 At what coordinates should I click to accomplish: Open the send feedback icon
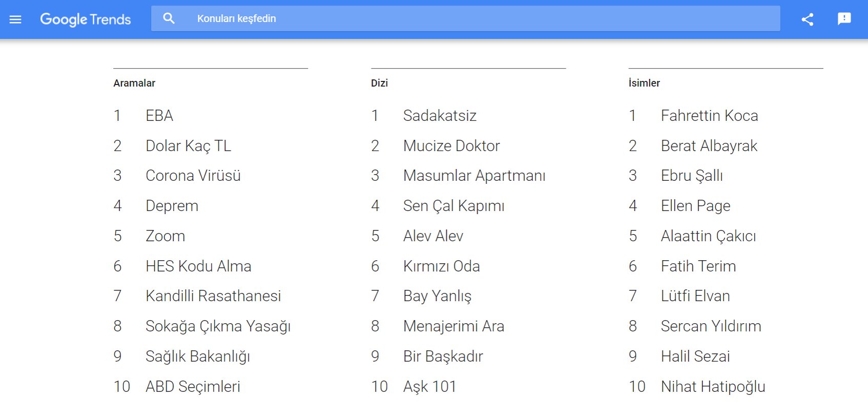(x=844, y=19)
